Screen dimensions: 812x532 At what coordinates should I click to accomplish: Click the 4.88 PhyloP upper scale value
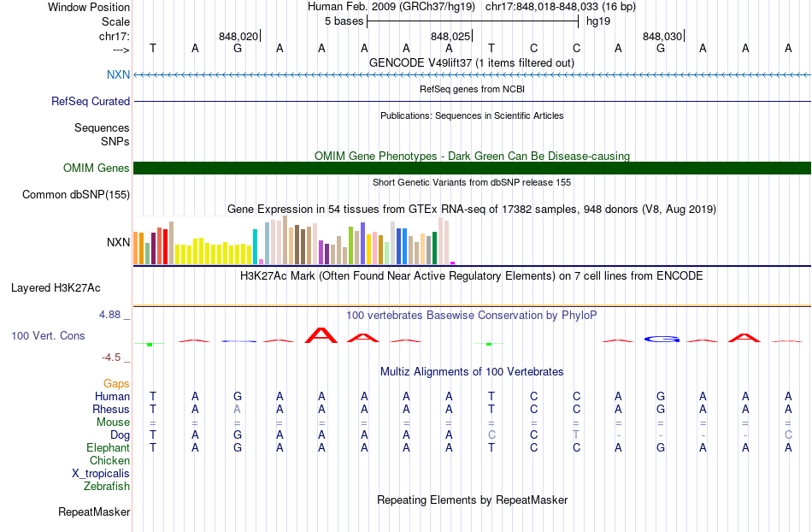point(109,315)
